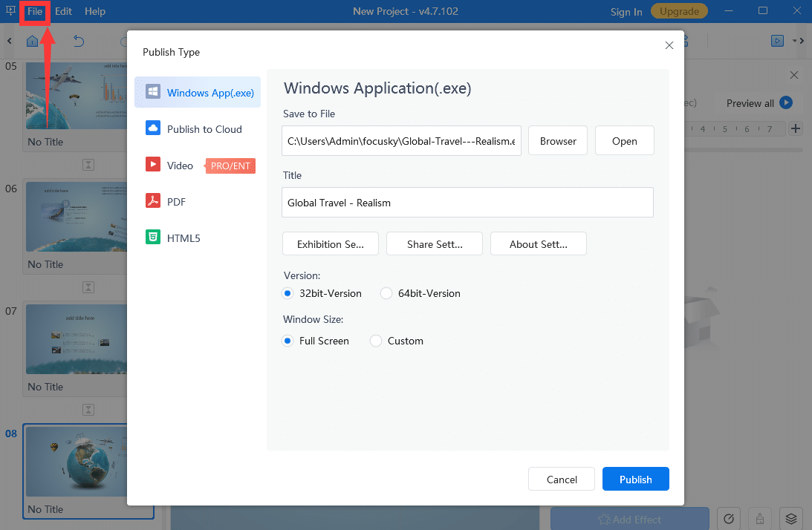812x530 pixels.
Task: Click the blue Publish button
Action: tap(635, 480)
